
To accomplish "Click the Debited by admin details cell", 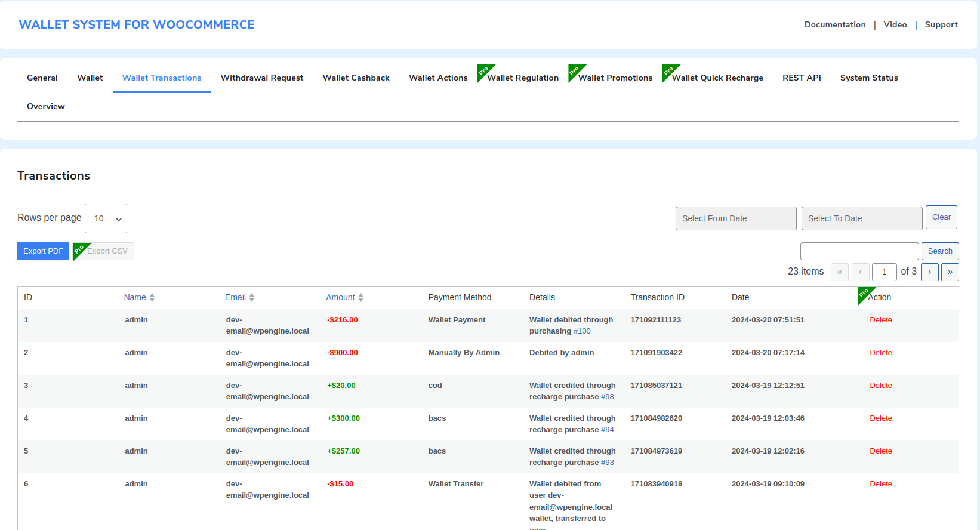I will (562, 353).
